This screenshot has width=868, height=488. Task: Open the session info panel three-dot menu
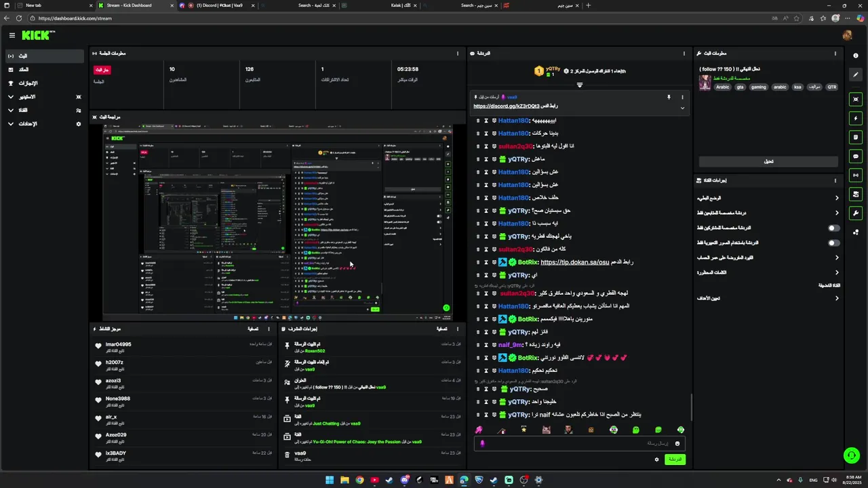[458, 53]
